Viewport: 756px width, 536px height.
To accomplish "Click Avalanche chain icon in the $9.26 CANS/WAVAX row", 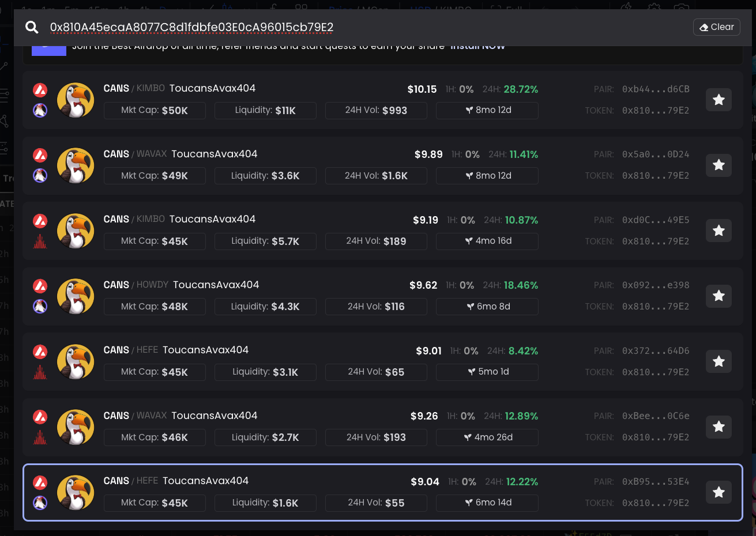I will tap(40, 417).
